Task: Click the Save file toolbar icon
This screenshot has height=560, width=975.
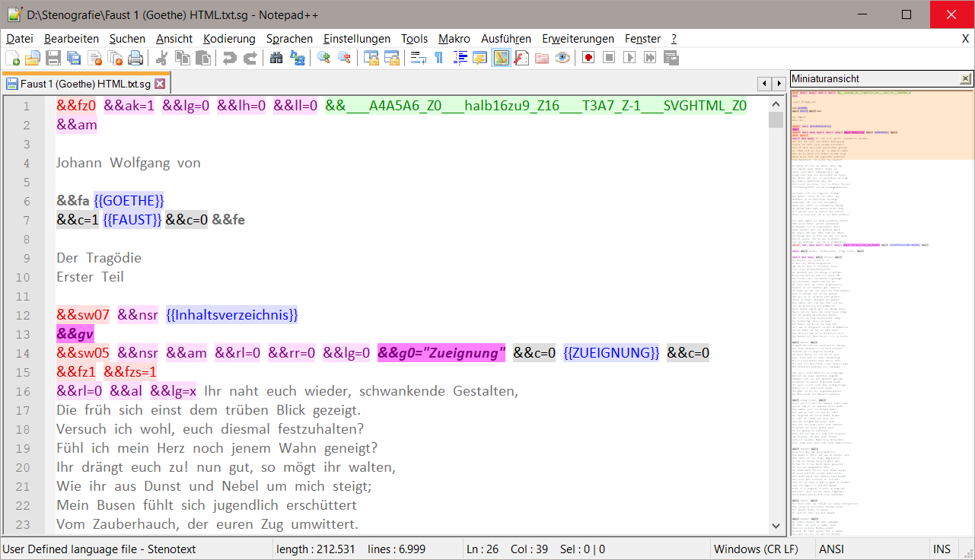Action: coord(53,58)
